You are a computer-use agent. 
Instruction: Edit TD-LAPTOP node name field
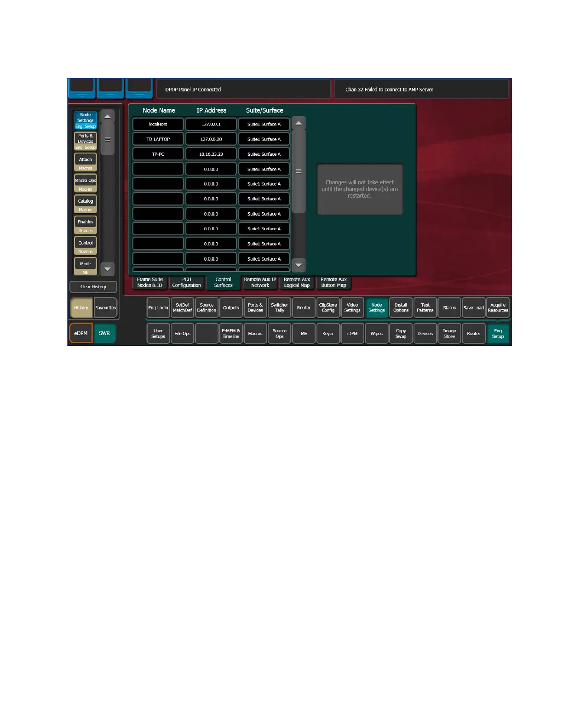tap(158, 139)
